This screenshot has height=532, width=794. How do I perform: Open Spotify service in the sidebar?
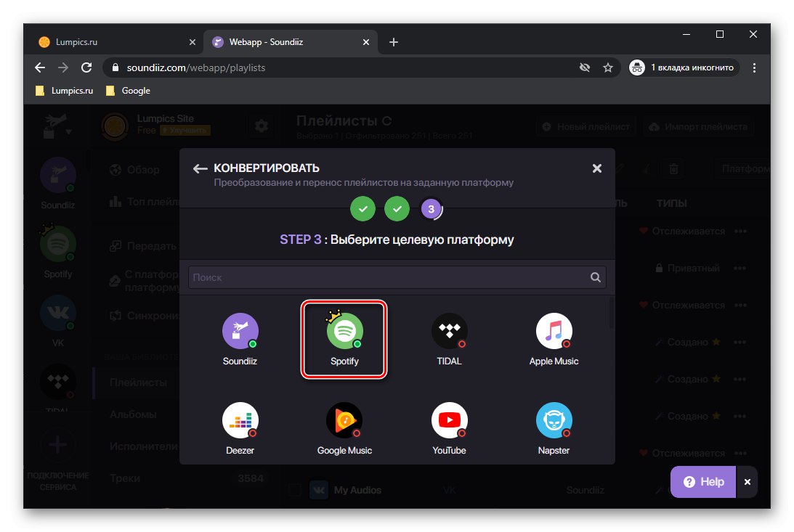click(x=57, y=253)
